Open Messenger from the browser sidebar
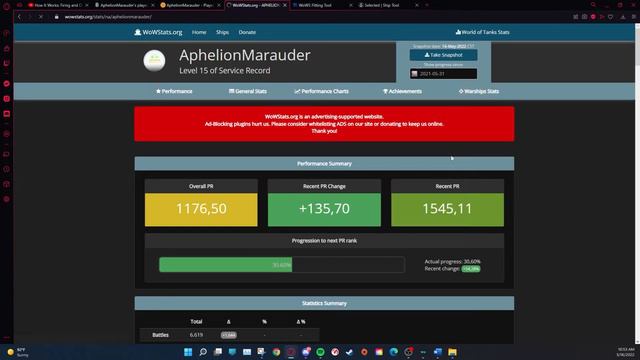 pos(7,84)
